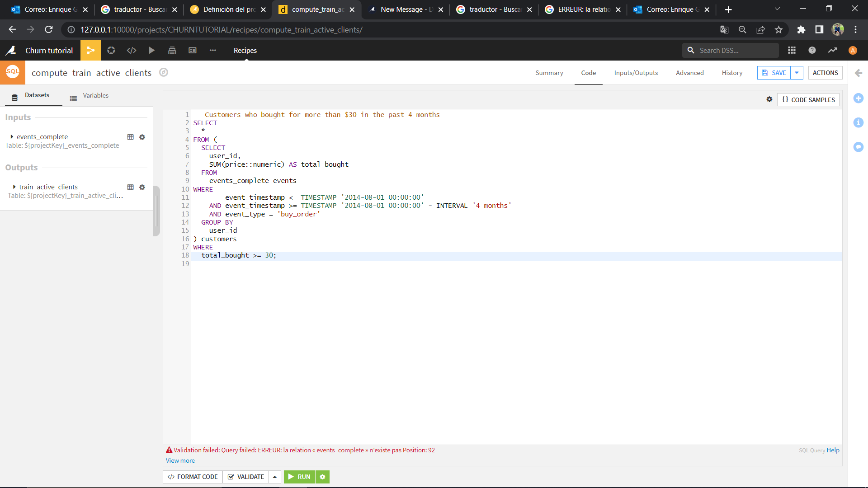868x488 pixels.
Task: Open the SAVE dropdown arrow
Action: pos(797,73)
